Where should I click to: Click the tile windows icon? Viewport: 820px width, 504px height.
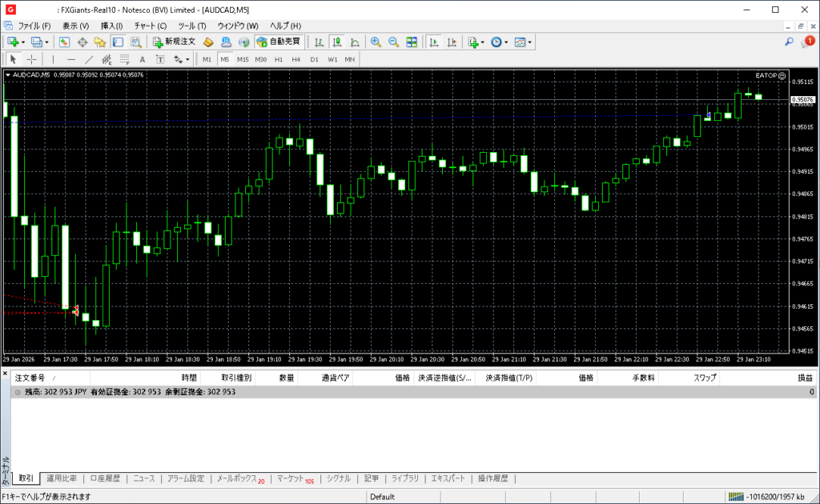(412, 42)
